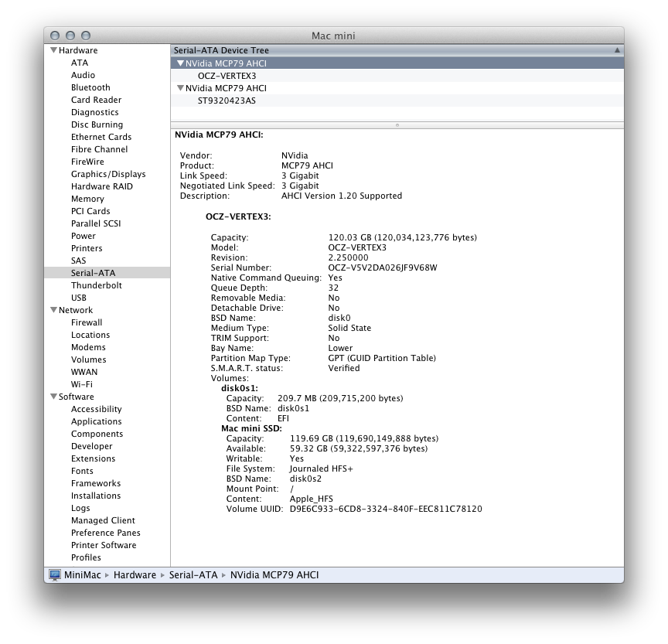Select Locations under Network
This screenshot has width=668, height=644.
tap(90, 335)
